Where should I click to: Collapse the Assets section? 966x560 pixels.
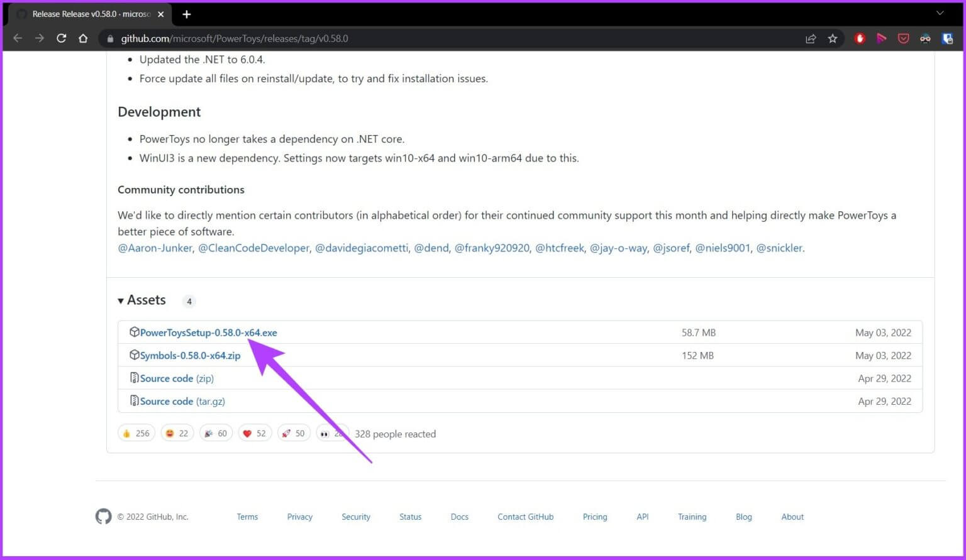click(x=142, y=300)
